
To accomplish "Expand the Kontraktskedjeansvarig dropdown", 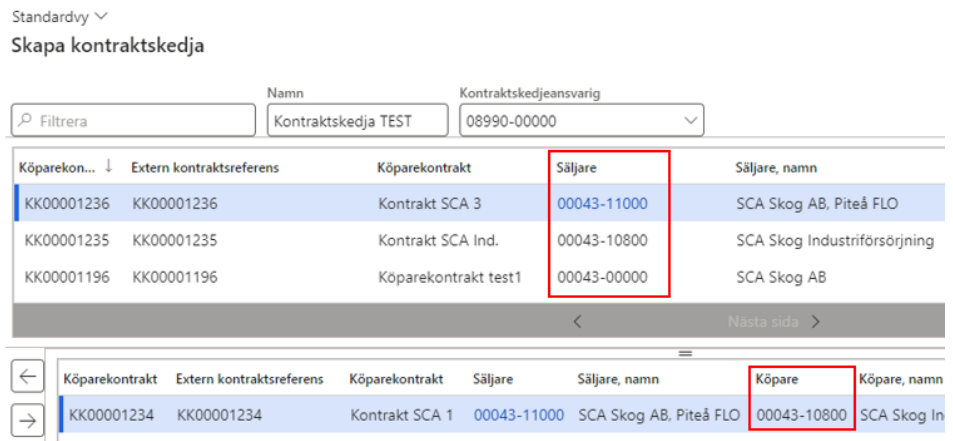I will tap(688, 121).
